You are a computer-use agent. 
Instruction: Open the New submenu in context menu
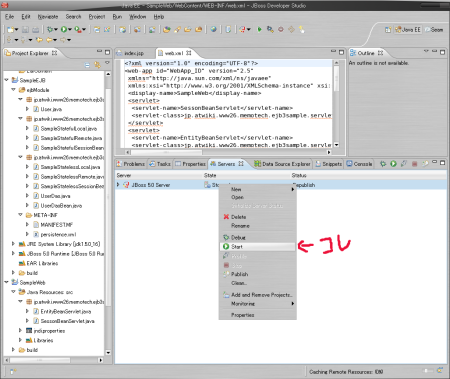[x=258, y=189]
